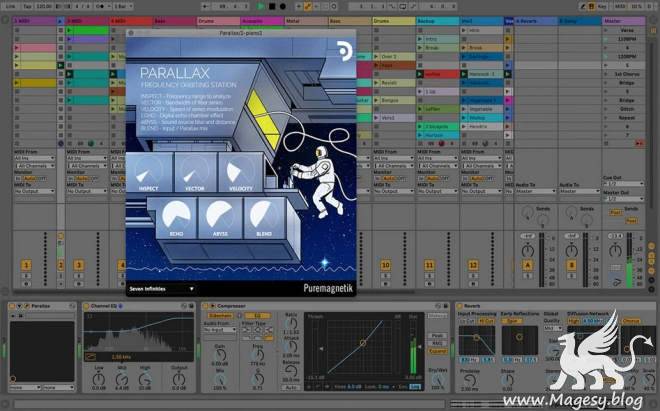660x411 pixels.
Task: Click the threshold point in the Compressor graph
Action: (363, 343)
